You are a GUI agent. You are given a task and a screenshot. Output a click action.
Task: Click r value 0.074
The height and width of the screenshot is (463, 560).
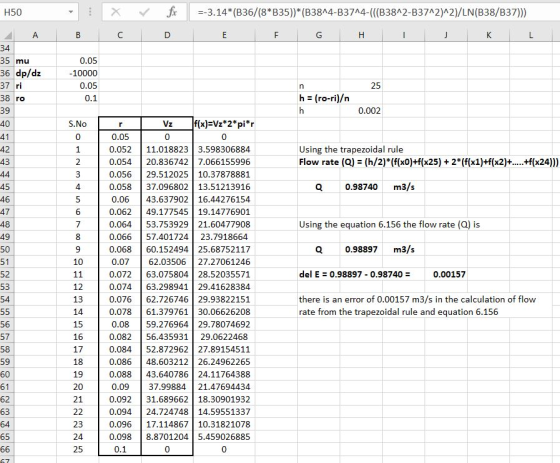pyautogui.click(x=120, y=287)
